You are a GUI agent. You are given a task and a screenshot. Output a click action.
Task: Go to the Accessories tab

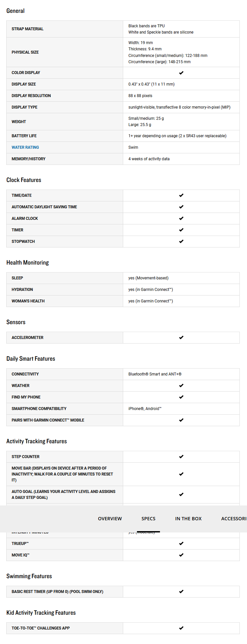(x=234, y=519)
